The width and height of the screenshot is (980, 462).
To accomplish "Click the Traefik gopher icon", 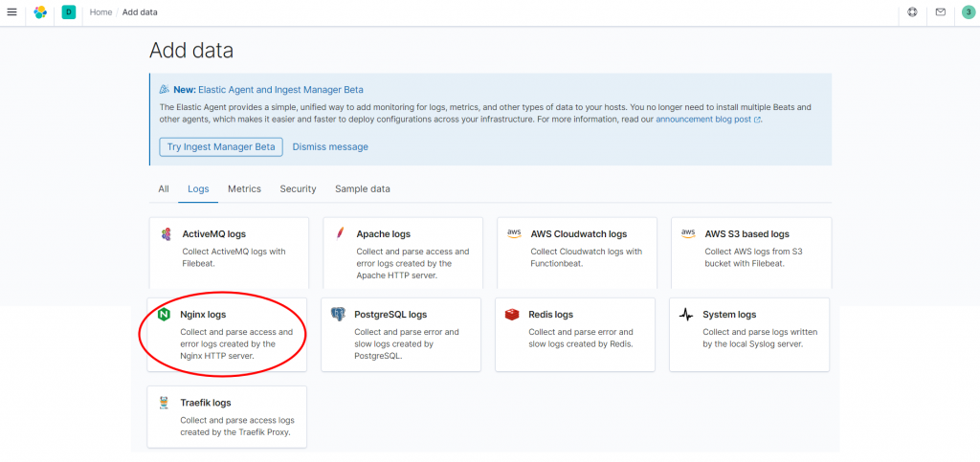I will 164,403.
